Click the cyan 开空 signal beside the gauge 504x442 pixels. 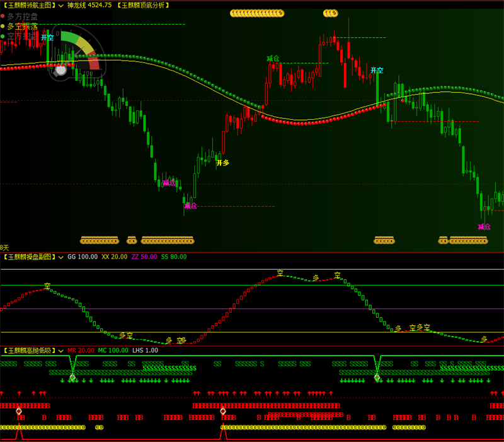tap(47, 38)
